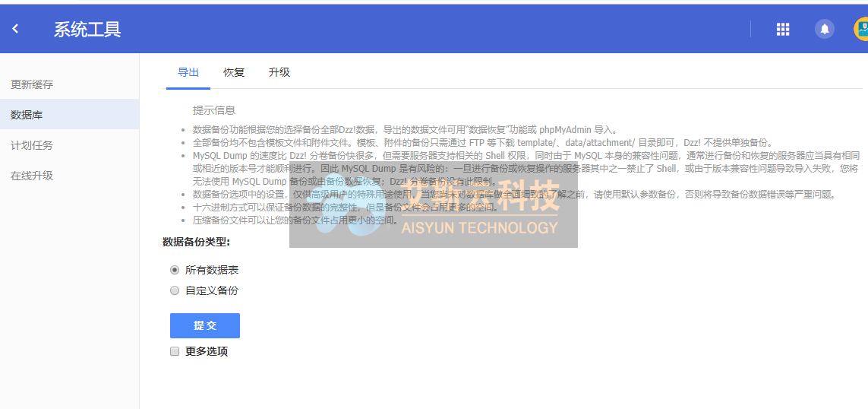
Task: Open the apps grid menu
Action: [x=783, y=29]
